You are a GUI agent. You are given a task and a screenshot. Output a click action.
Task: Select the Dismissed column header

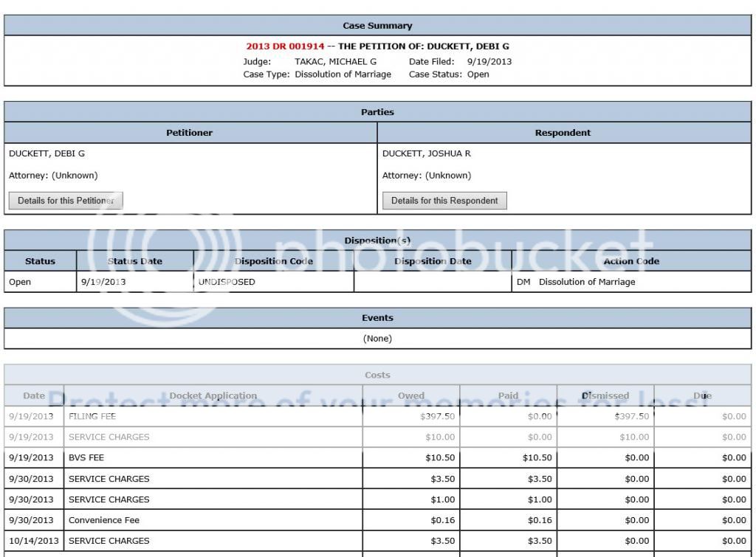(605, 395)
